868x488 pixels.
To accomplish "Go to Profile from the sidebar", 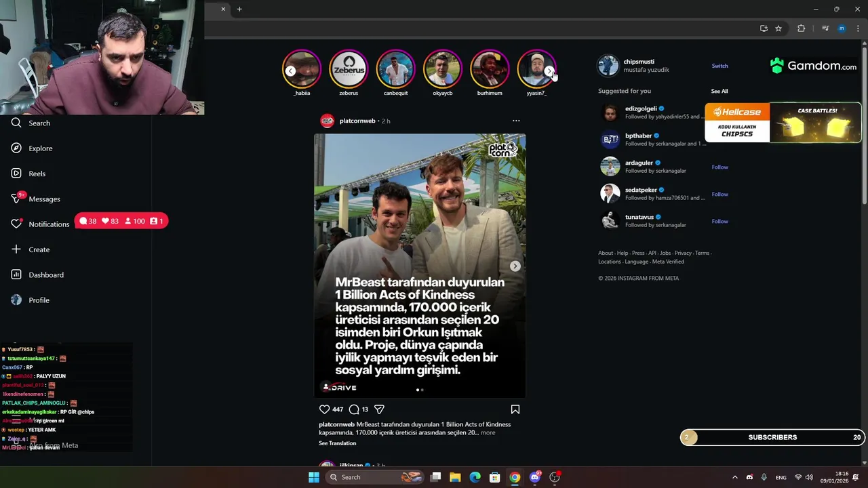I will pyautogui.click(x=31, y=300).
